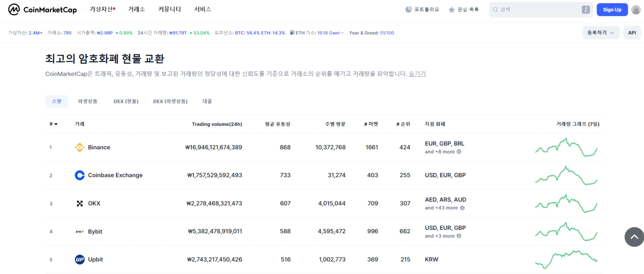Click OKX 'and +43 more' text
Image resolution: width=644 pixels, height=274 pixels.
tap(441, 208)
